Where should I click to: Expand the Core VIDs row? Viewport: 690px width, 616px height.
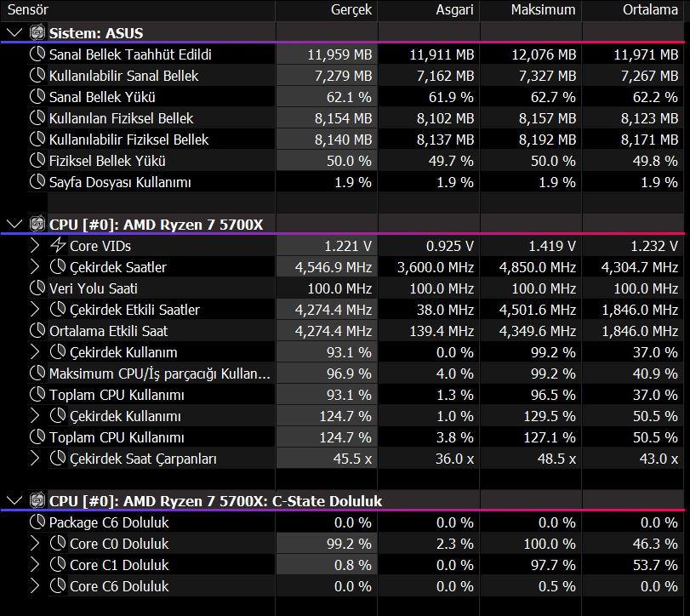(x=35, y=246)
